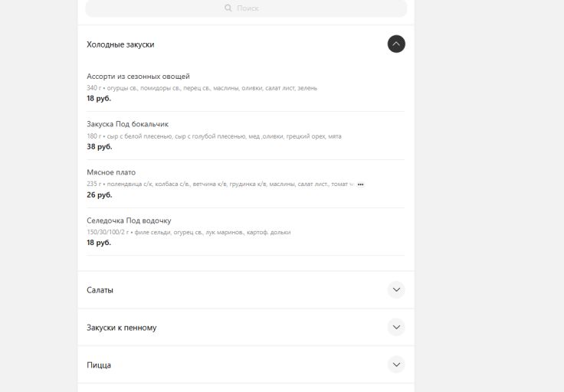This screenshot has height=392, width=564.
Task: Click the 235 г meat ingredients description
Action: pos(221,184)
